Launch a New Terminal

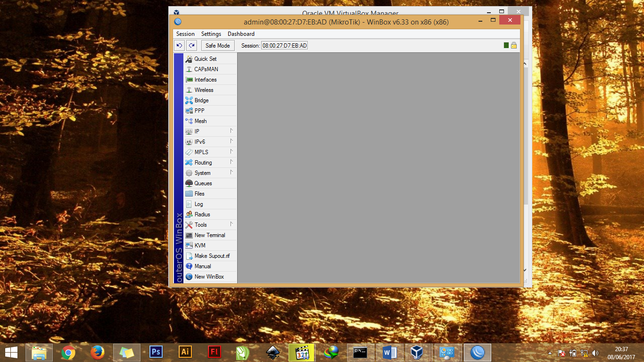[x=210, y=235]
